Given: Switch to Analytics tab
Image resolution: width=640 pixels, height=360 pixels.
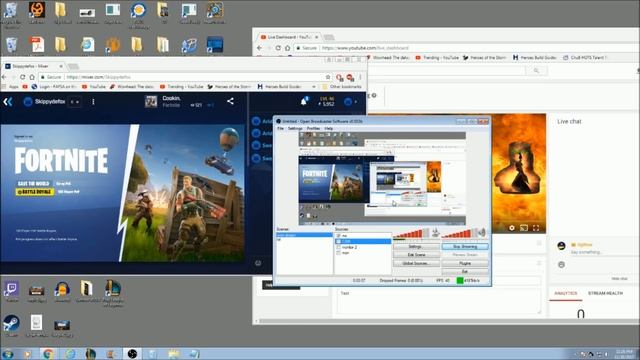Looking at the screenshot, I should coord(566,293).
